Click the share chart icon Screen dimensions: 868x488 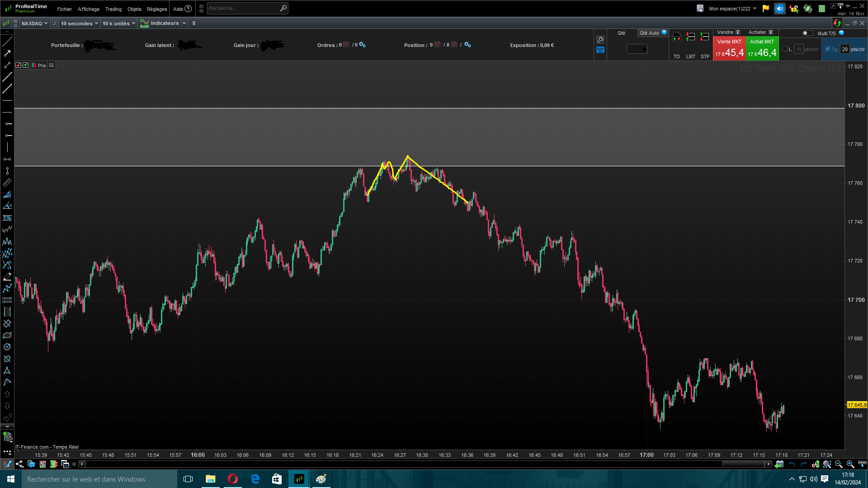(19, 464)
